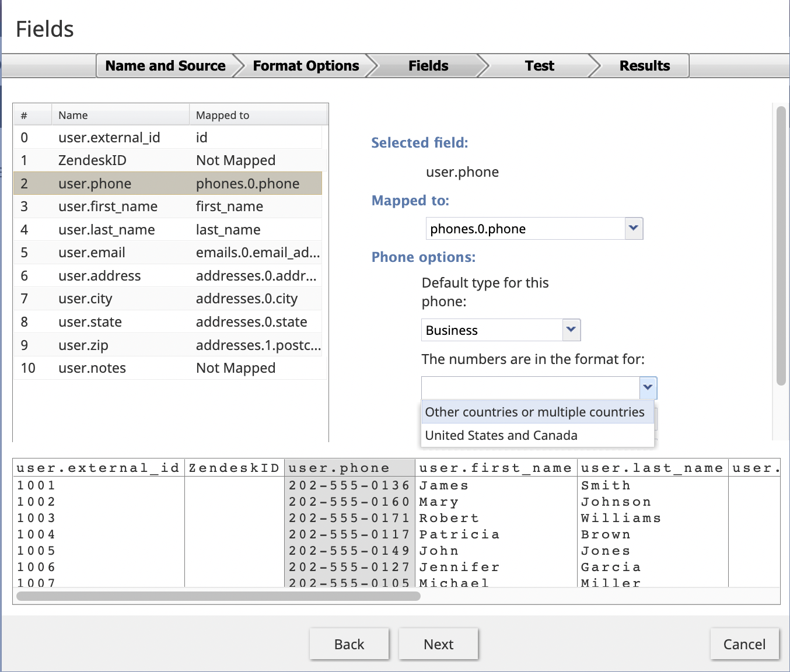Cancel the import wizard
This screenshot has height=672, width=790.
744,644
